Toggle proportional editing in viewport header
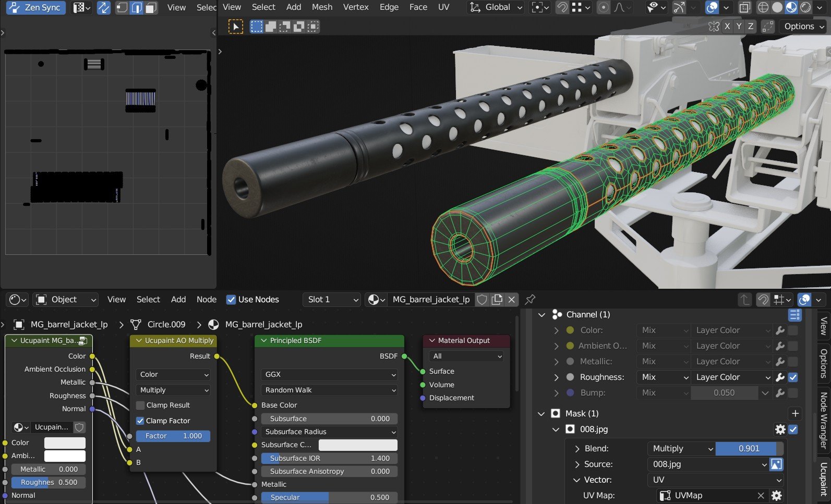The height and width of the screenshot is (504, 831). click(604, 7)
